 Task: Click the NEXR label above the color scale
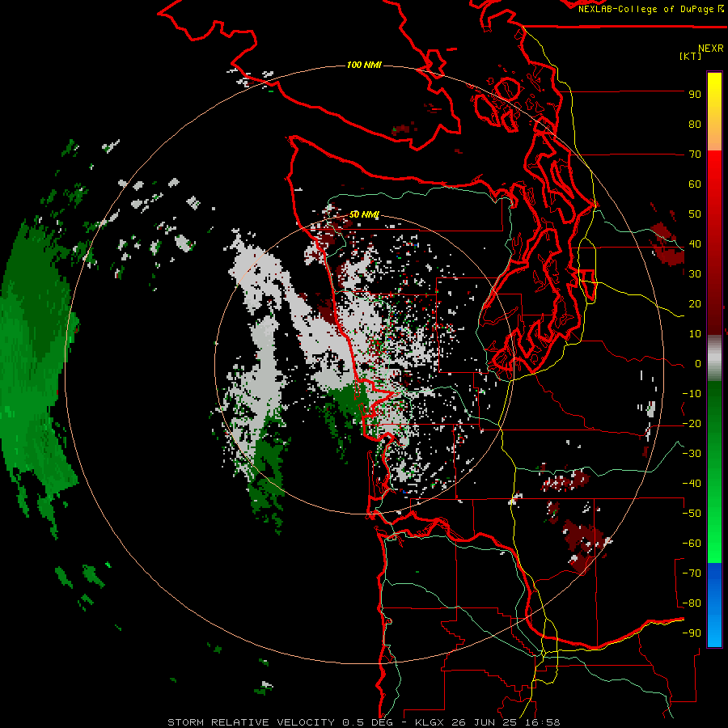[710, 49]
